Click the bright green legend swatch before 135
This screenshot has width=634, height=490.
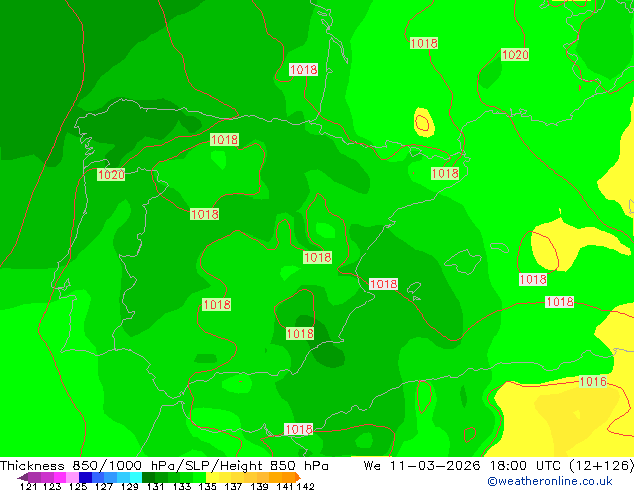[200, 477]
